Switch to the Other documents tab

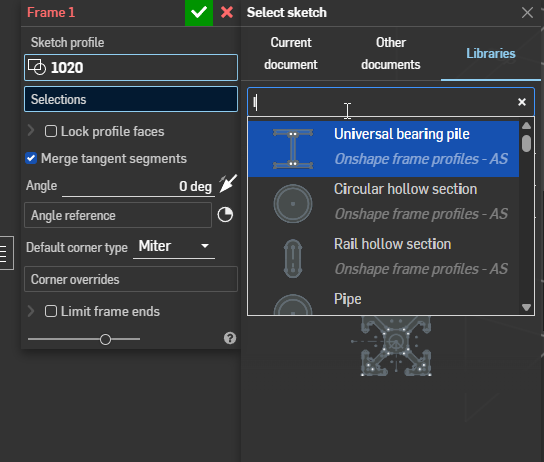point(391,53)
